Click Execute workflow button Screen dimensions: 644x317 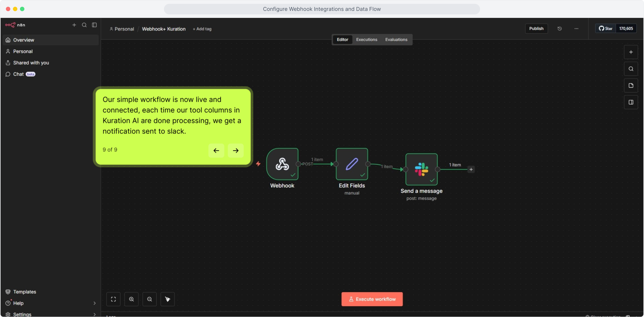(372, 299)
